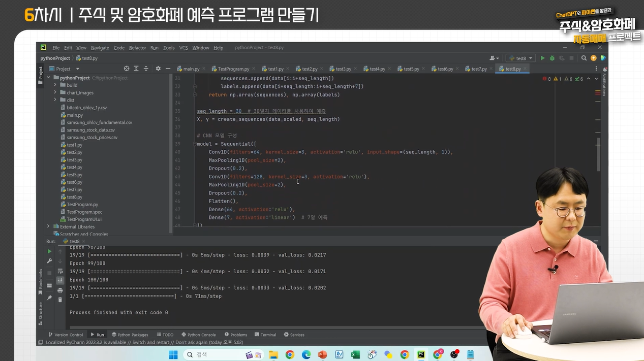The width and height of the screenshot is (644, 361).
Task: Open File Explorer from taskbar
Action: pos(273,354)
